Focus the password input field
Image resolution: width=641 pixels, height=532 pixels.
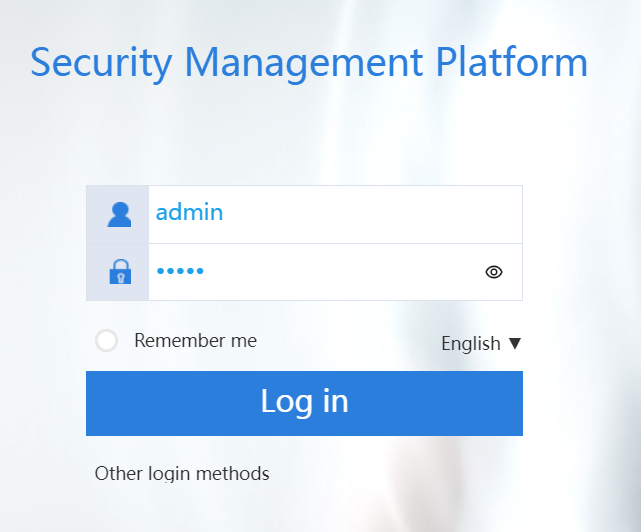coord(335,272)
